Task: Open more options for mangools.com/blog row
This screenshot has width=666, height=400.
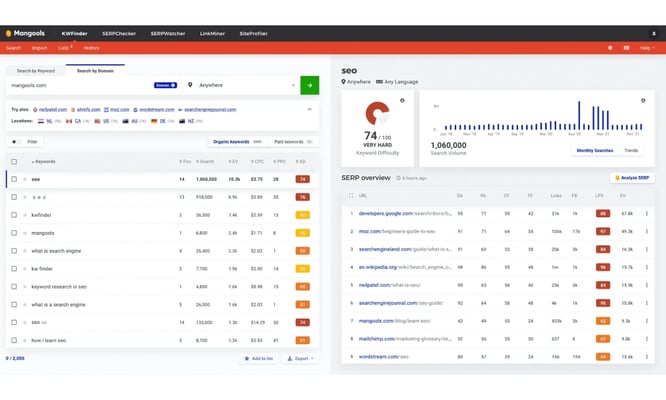Action: click(647, 321)
